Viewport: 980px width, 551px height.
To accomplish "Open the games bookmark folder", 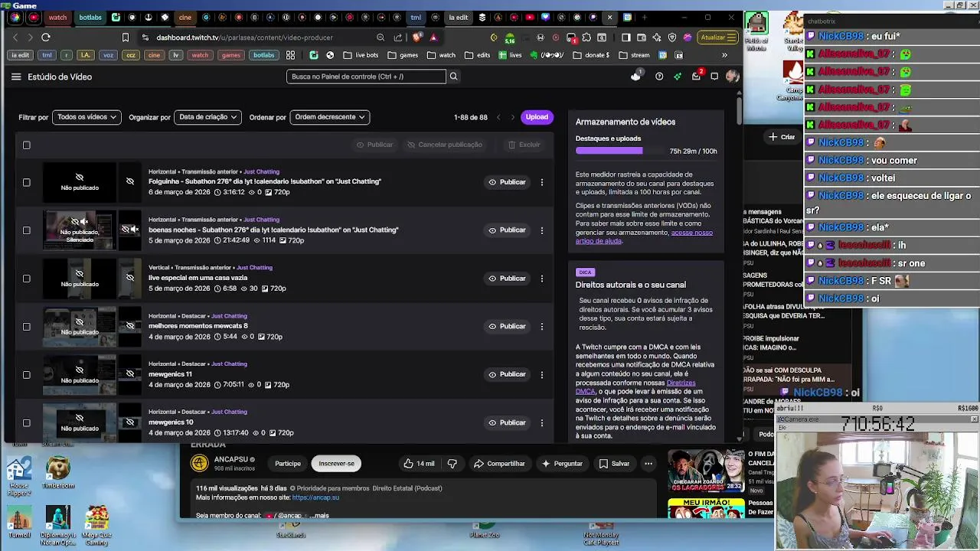I will click(x=403, y=55).
